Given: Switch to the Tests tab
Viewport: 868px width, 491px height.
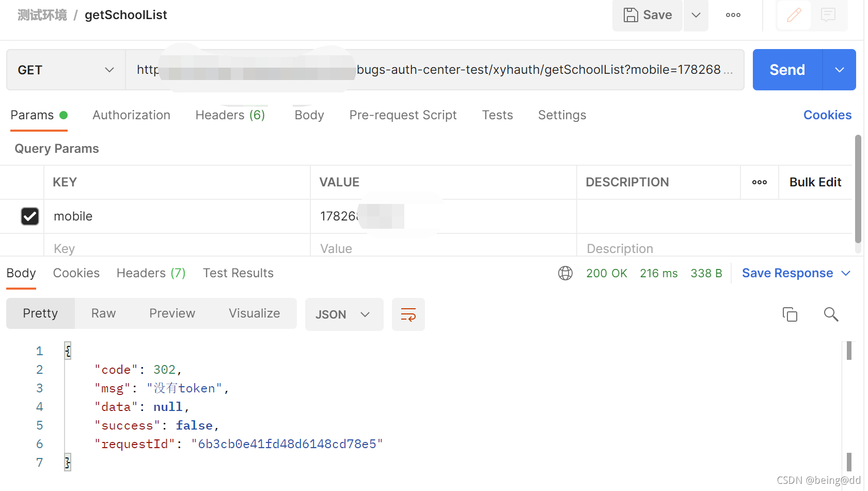Looking at the screenshot, I should coord(497,115).
